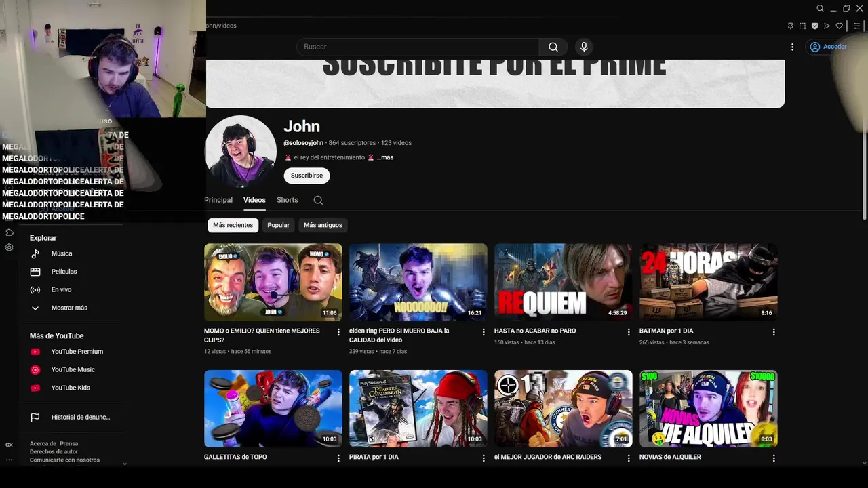
Task: Click the Historial de denuncias flag icon
Action: tap(35, 418)
